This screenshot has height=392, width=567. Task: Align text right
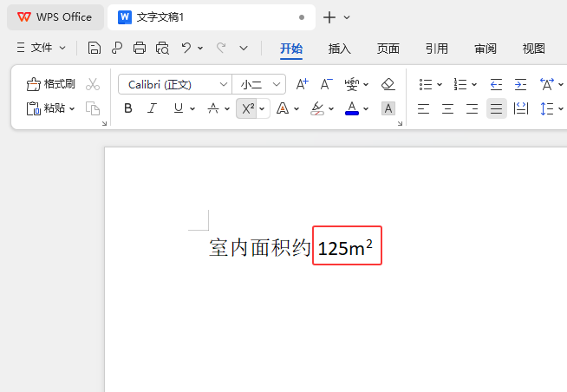tap(472, 108)
